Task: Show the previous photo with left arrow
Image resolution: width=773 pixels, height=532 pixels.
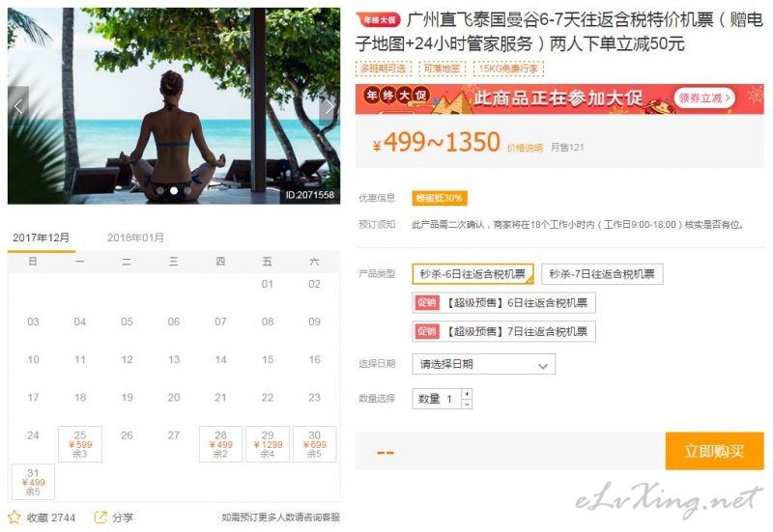Action: 18,106
